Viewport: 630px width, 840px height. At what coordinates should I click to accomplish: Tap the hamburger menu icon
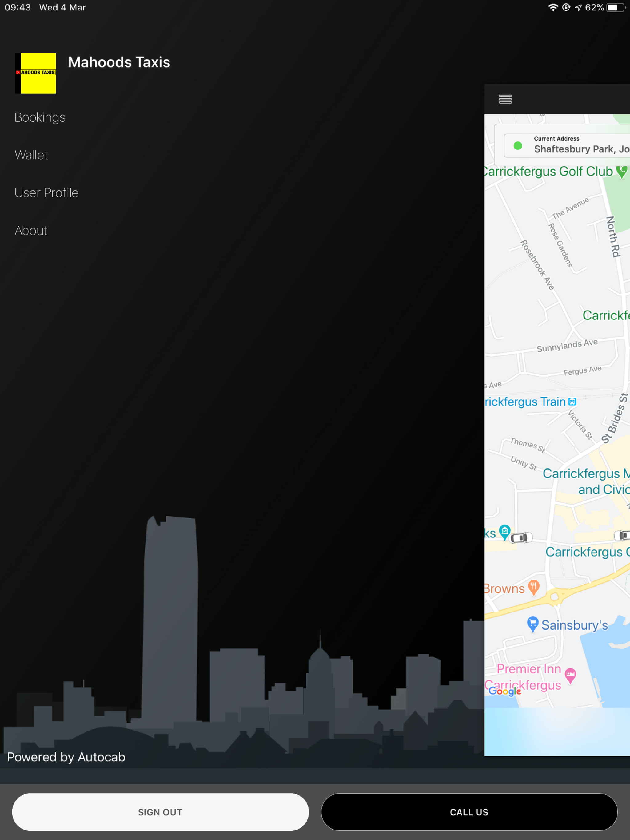click(x=505, y=99)
